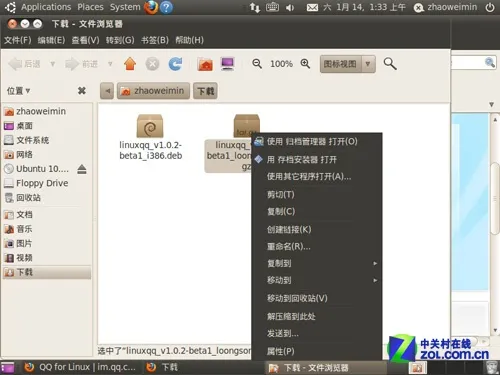This screenshot has height=375, width=500.
Task: Choose 剪切(T) in context menu
Action: pos(317,194)
